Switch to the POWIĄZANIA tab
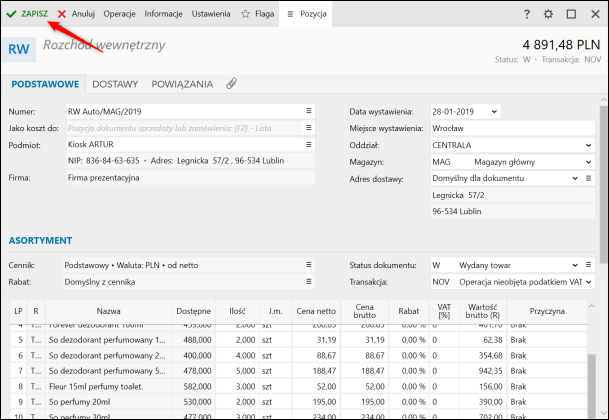Image resolution: width=609 pixels, height=420 pixels. tap(184, 84)
